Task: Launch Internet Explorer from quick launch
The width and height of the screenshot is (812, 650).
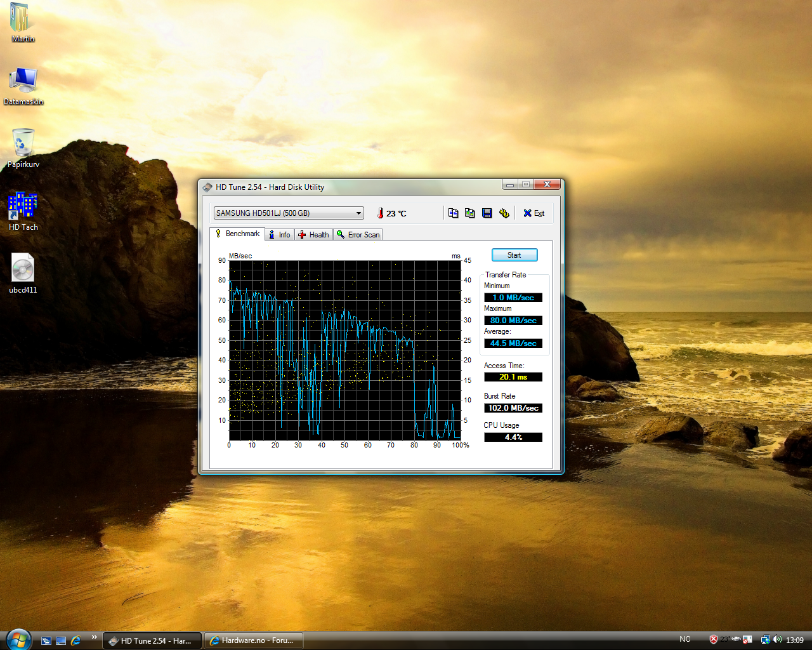Action: [75, 640]
